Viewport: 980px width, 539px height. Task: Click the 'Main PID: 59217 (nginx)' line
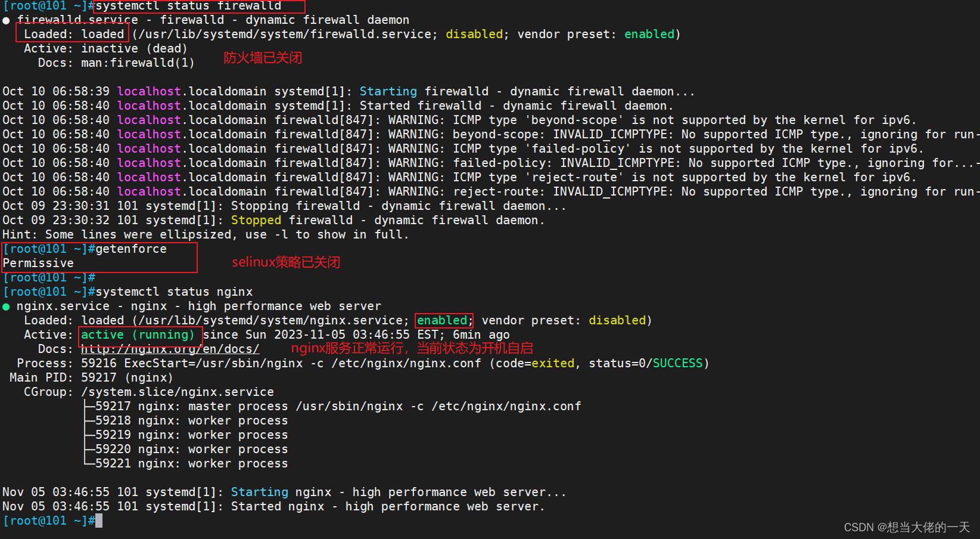point(91,377)
